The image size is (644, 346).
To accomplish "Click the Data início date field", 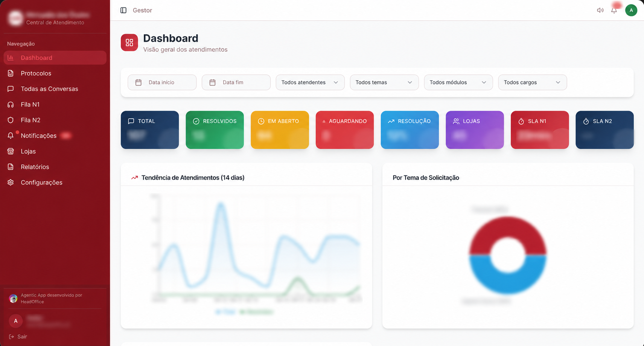I will point(162,82).
